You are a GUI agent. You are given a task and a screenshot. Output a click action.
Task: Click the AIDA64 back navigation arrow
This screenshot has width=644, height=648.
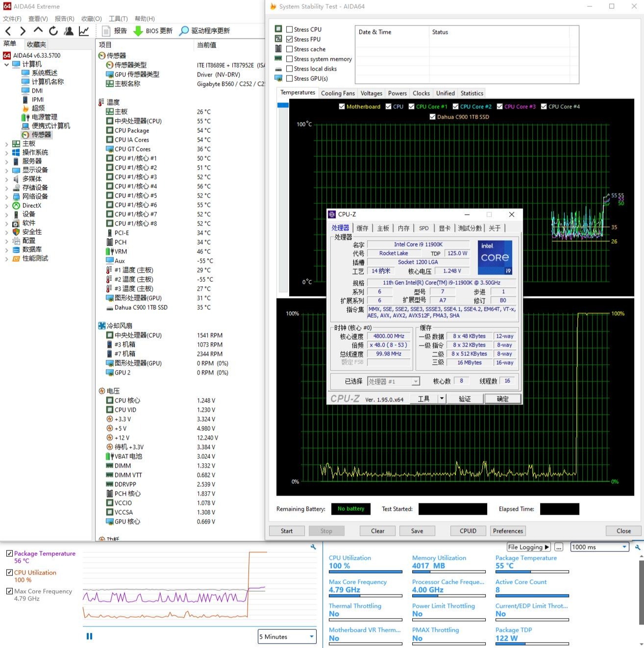8,31
